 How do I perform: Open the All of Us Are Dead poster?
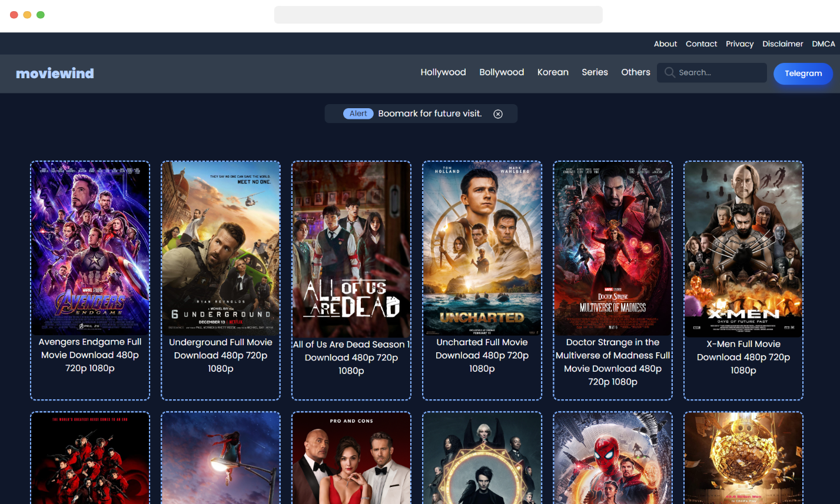tap(351, 250)
